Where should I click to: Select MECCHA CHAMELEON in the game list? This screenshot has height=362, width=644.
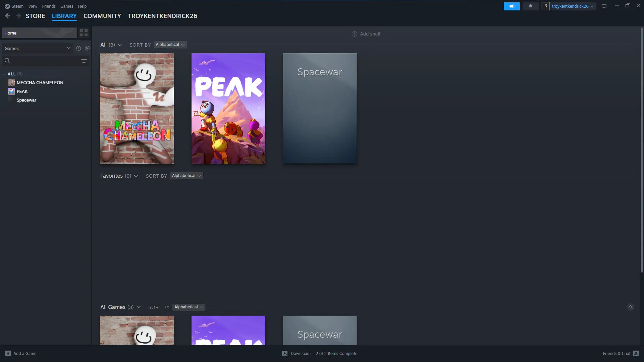[x=40, y=82]
